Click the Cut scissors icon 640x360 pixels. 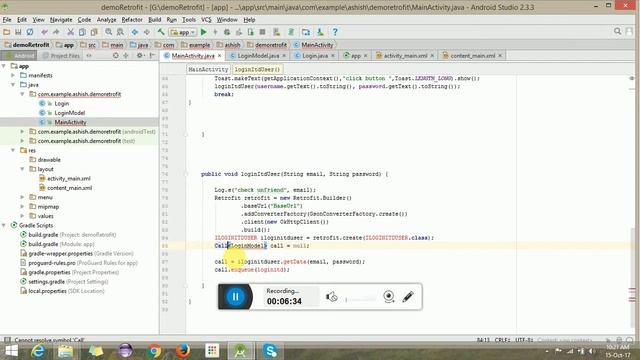[x=70, y=32]
